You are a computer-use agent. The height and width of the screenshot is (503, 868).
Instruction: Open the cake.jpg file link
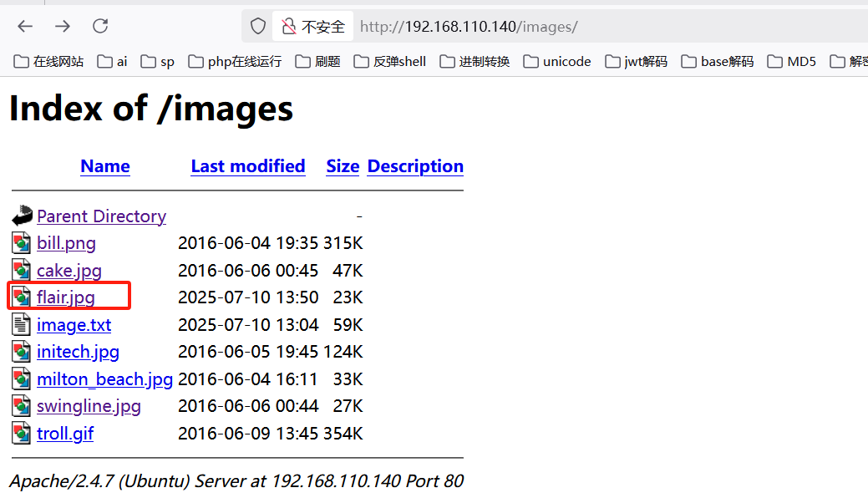click(69, 271)
